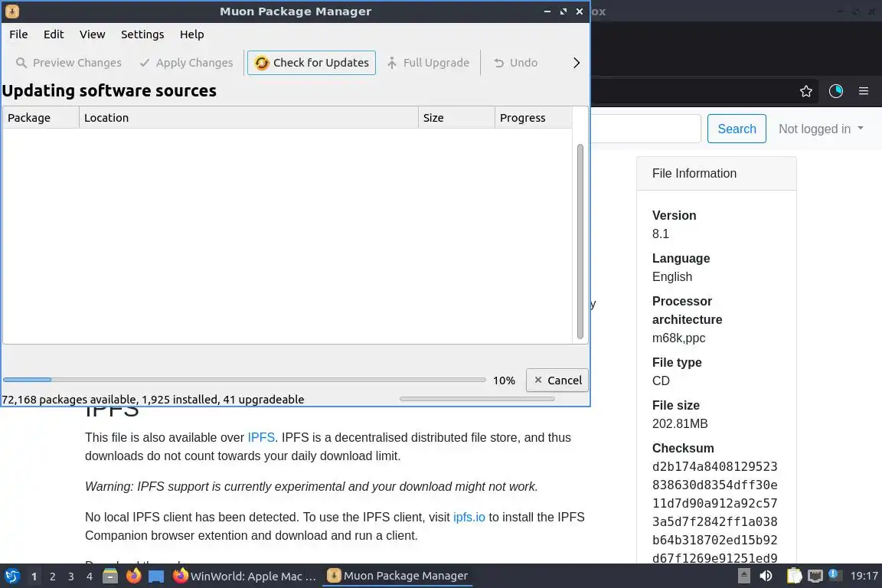Follow the IPFS link in paragraph
This screenshot has width=882, height=588.
(x=261, y=438)
